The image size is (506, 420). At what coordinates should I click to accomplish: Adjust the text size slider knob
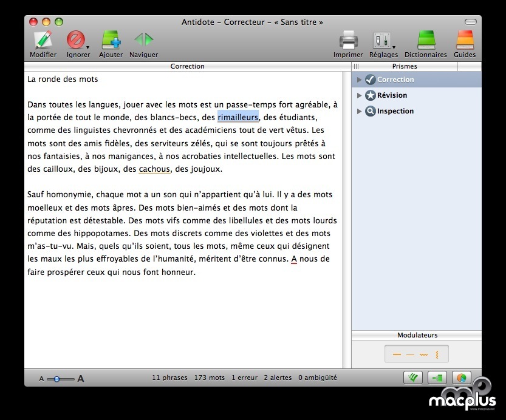(x=57, y=379)
